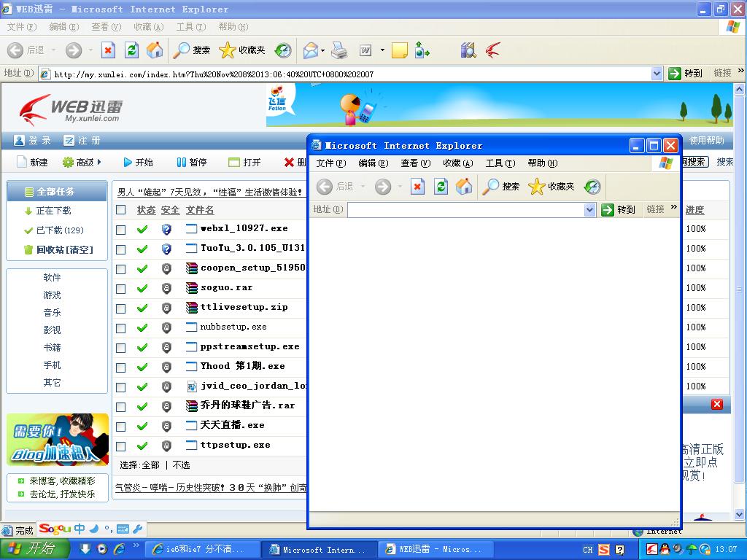
Task: Click Stop icon in front IE window
Action: pos(417,187)
